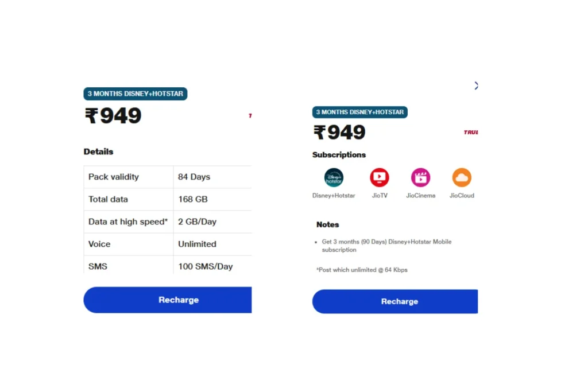The image size is (588, 392).
Task: Select the SMS 100 SMS/Day row
Action: (x=168, y=265)
